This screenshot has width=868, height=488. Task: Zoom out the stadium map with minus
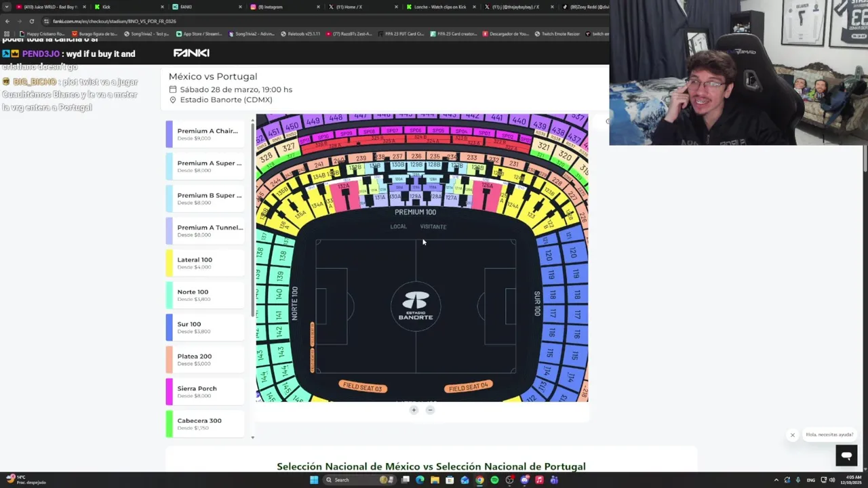pyautogui.click(x=430, y=409)
